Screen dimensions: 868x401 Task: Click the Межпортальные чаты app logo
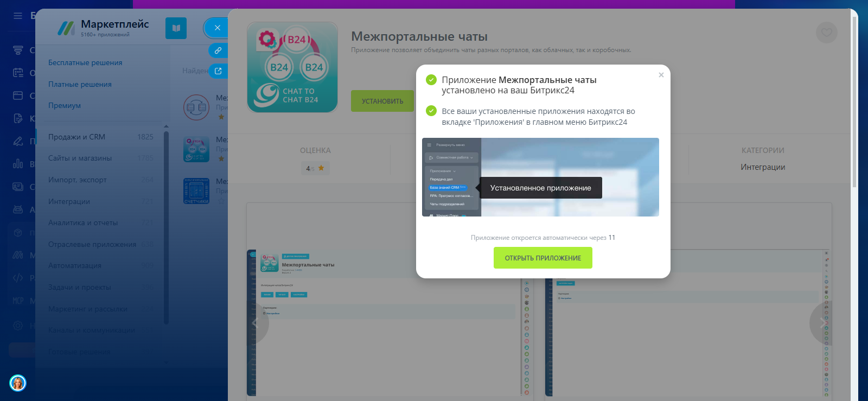(292, 67)
